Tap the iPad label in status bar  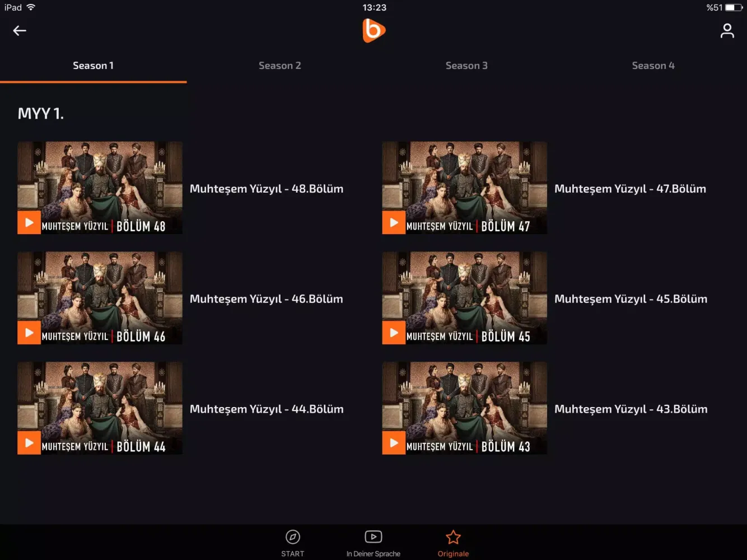[x=13, y=7]
